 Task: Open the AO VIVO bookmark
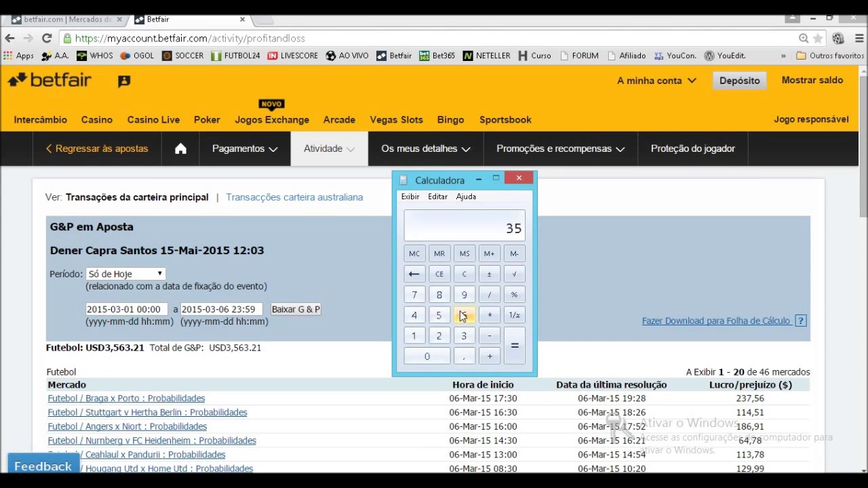[347, 56]
